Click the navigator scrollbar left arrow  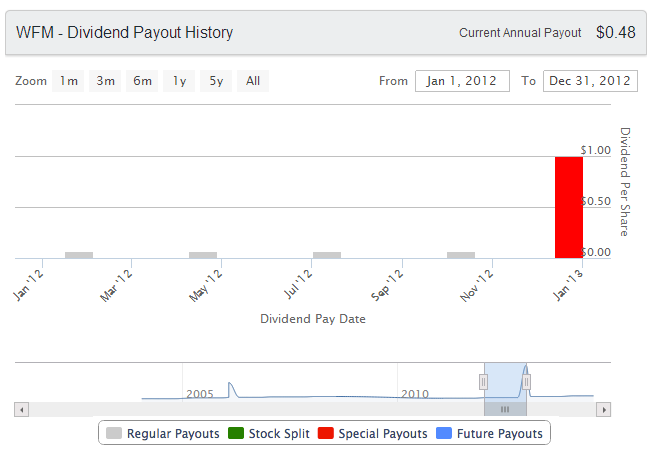[x=22, y=409]
